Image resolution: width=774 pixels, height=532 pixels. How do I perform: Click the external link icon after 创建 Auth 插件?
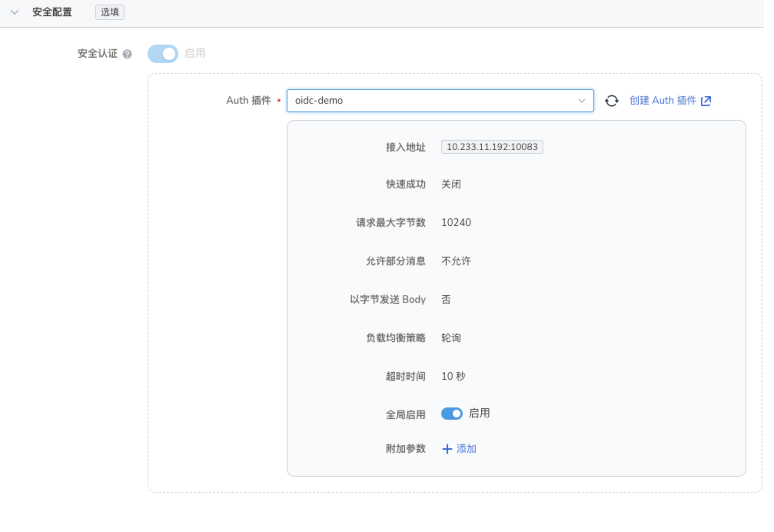coord(706,101)
